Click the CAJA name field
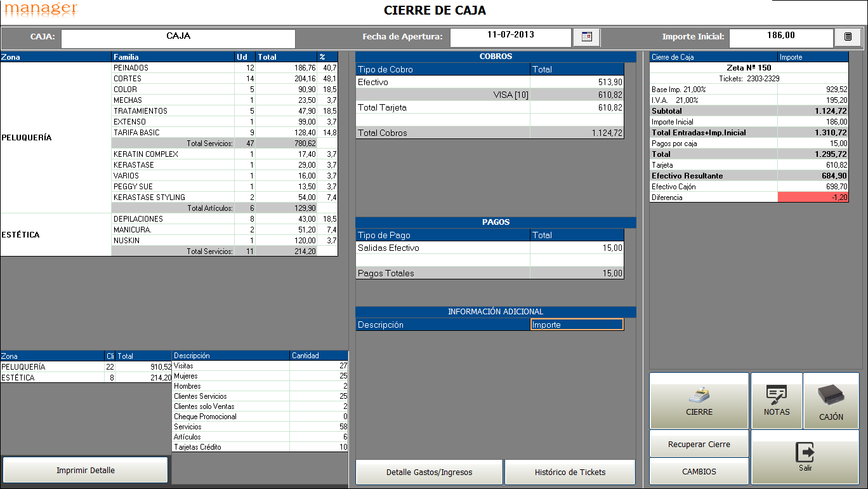Screen dimensions: 868x489 (178, 38)
